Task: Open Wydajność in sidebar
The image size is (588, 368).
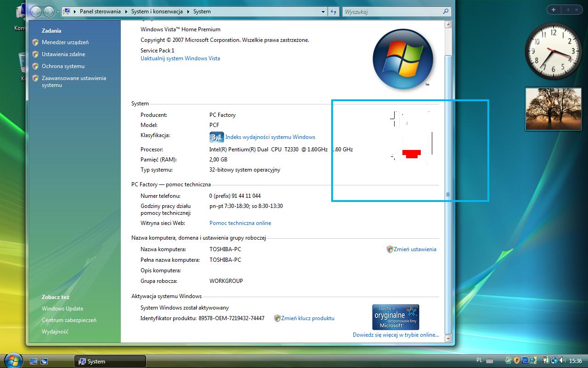Action: (x=55, y=332)
